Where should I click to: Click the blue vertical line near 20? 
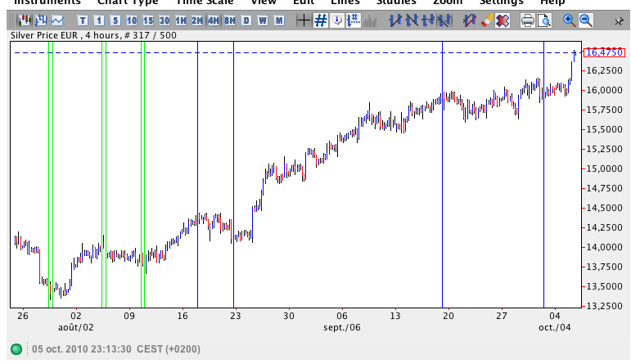(442, 174)
